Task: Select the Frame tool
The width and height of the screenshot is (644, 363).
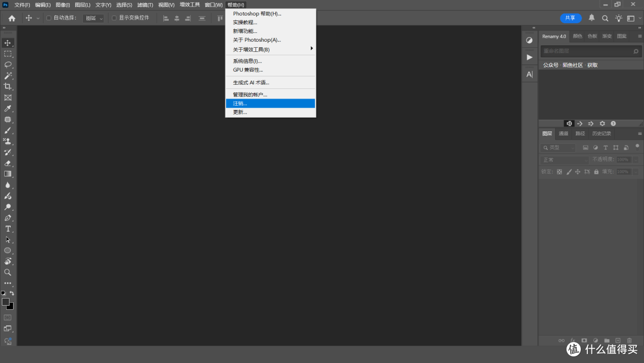Action: pyautogui.click(x=8, y=97)
